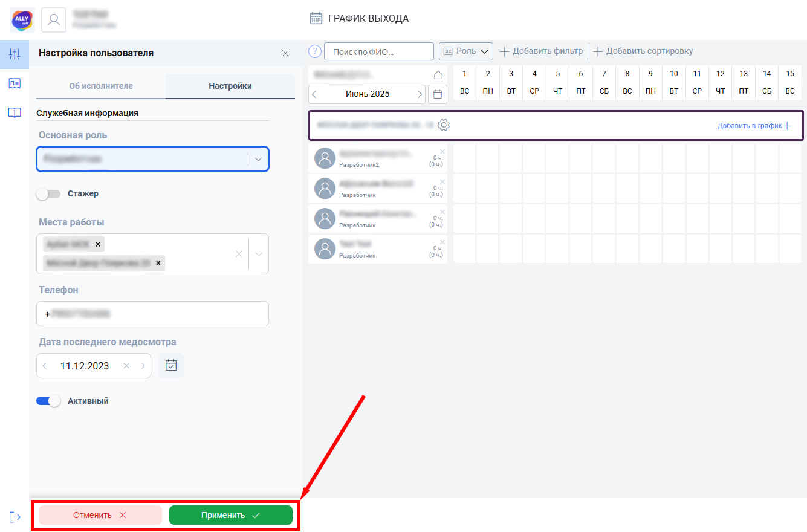Viewport: 807px width, 532px height.
Task: Close the Настройка пользователя panel
Action: pos(285,53)
